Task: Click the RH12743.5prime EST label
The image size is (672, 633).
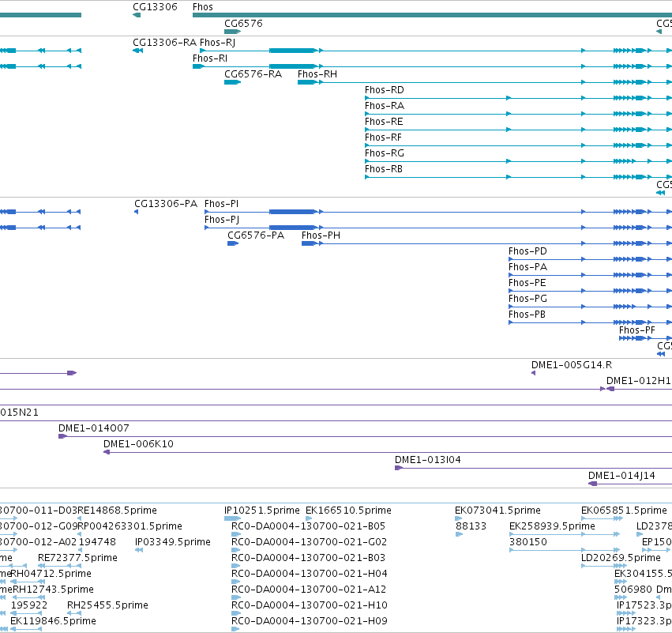Action: point(53,590)
